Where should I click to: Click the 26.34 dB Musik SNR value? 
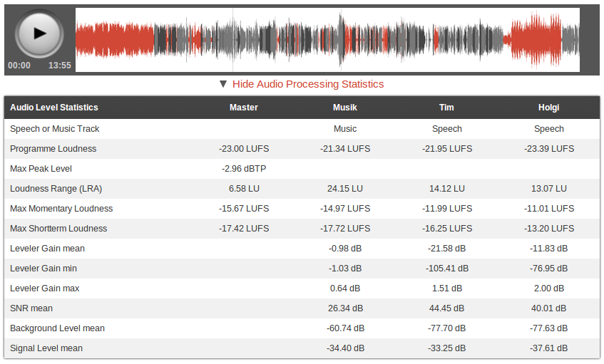click(x=345, y=308)
